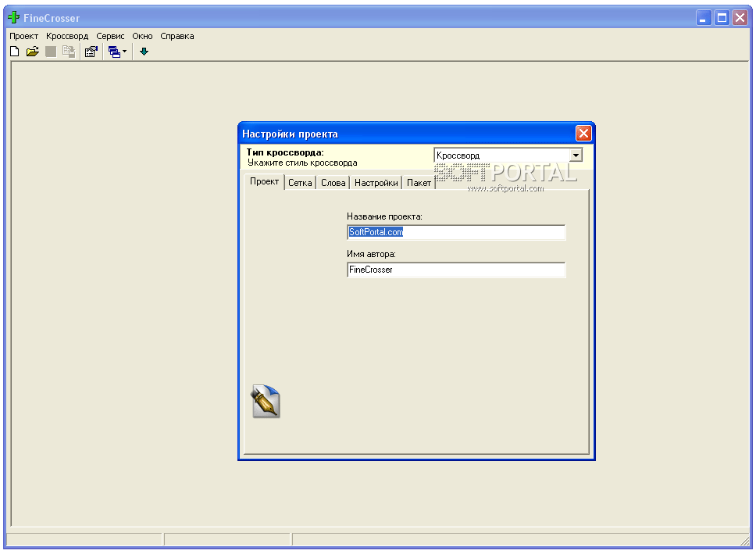The width and height of the screenshot is (756, 554).
Task: Click the windows arrangement toolbar icon
Action: tap(114, 52)
